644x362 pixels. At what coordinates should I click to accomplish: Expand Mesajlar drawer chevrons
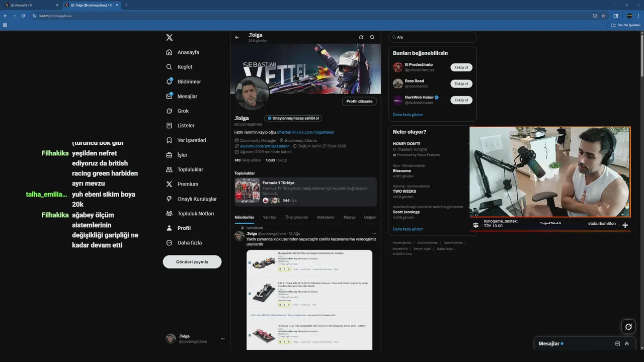[627, 344]
